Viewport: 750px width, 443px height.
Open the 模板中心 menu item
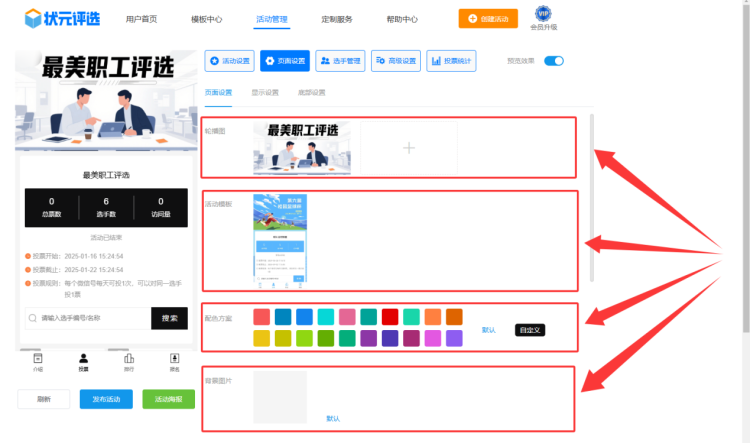click(206, 19)
